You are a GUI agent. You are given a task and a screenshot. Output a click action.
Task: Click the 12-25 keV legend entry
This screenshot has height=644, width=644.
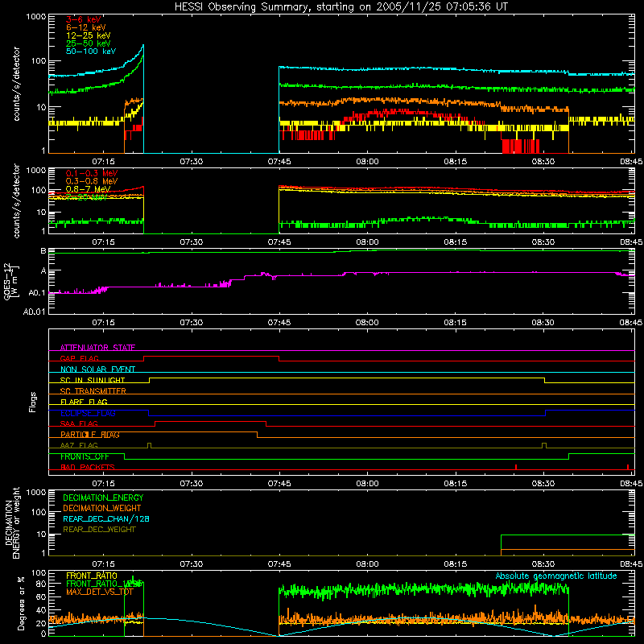pos(89,35)
